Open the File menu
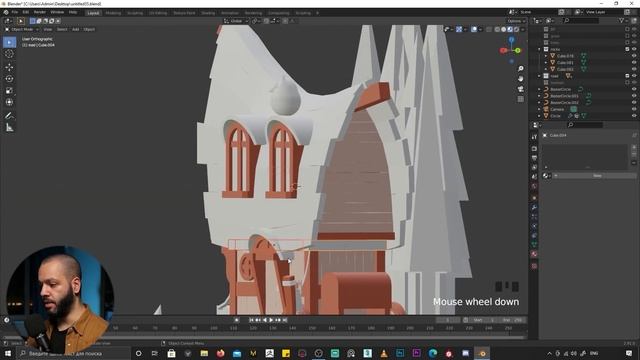 click(15, 12)
